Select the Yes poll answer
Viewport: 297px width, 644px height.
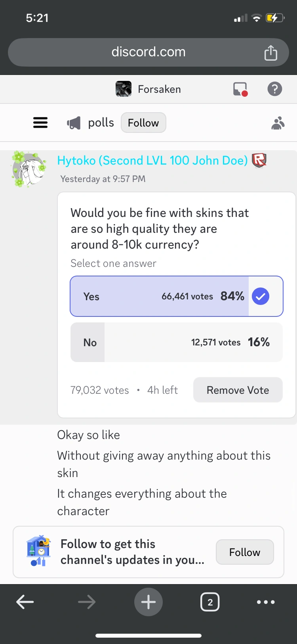coord(158,296)
